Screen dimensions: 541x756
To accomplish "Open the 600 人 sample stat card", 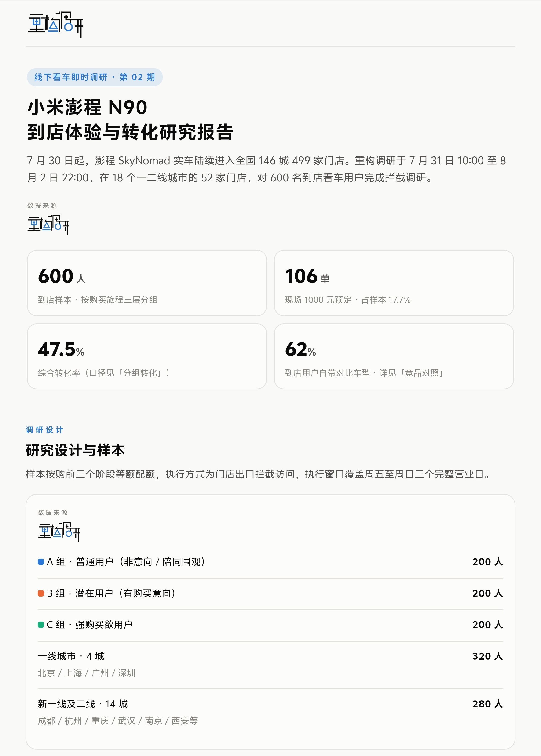I will 147,283.
